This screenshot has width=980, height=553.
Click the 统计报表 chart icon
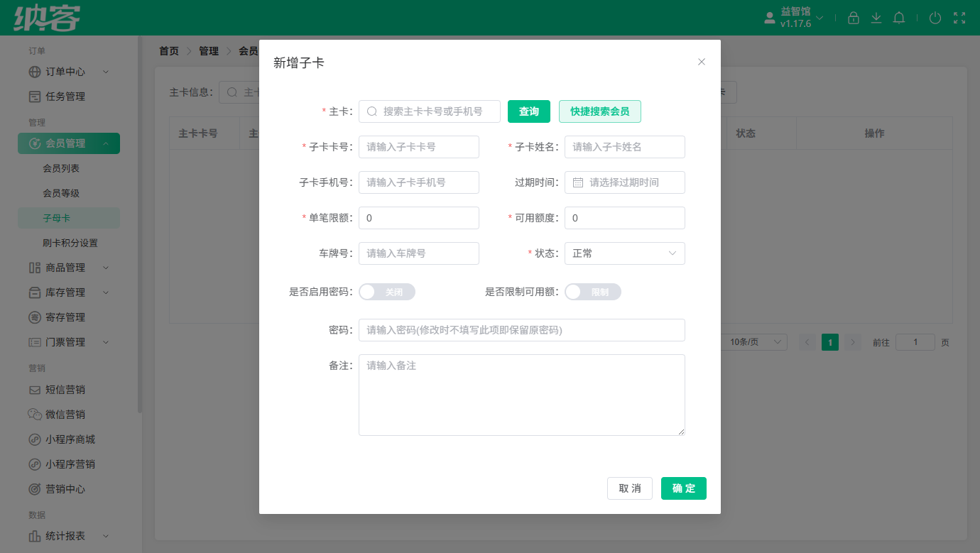coord(35,536)
